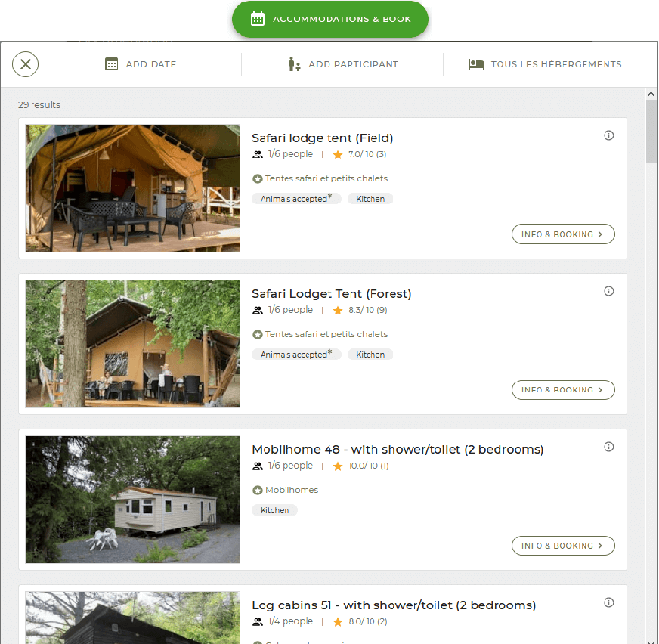The height and width of the screenshot is (644, 659).
Task: Click Kitchen tag on Safari lodge tent (Field)
Action: pos(370,198)
